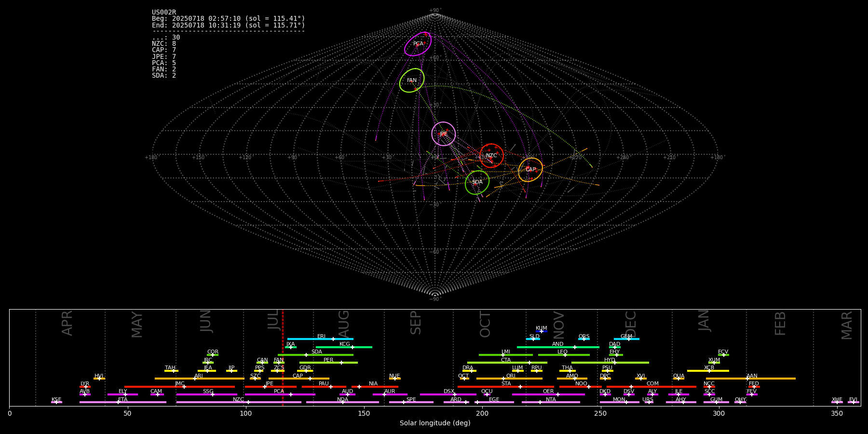Click the COM shower bar in timeline
The image size is (868, 434).
click(651, 387)
